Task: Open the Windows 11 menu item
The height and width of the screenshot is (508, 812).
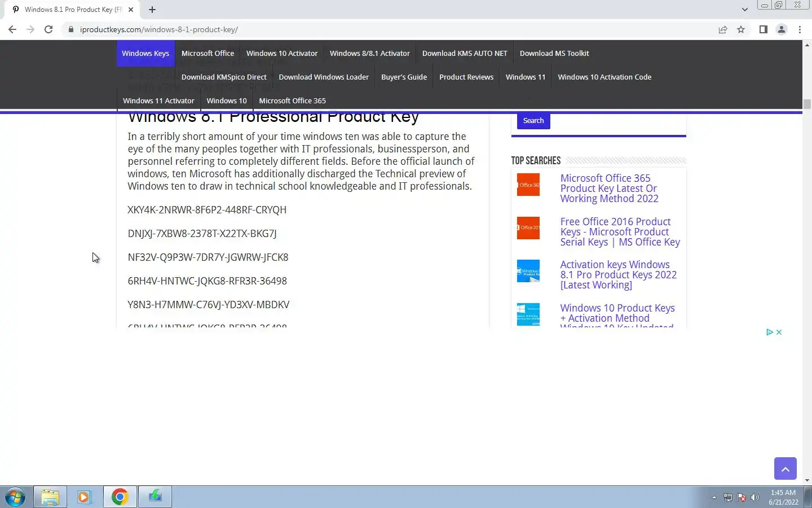Action: 526,77
